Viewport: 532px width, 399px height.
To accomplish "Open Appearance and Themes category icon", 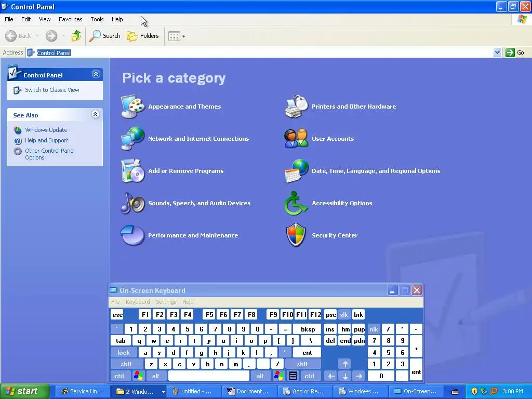I will (x=132, y=107).
